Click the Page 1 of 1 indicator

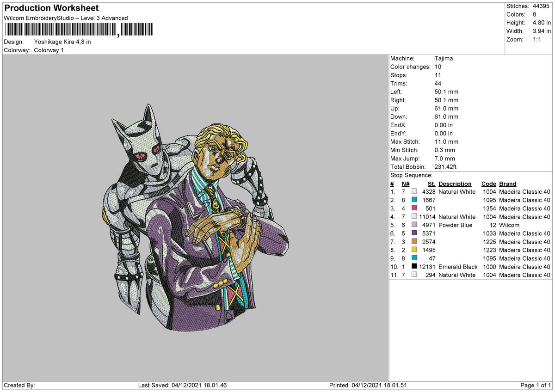click(x=536, y=386)
